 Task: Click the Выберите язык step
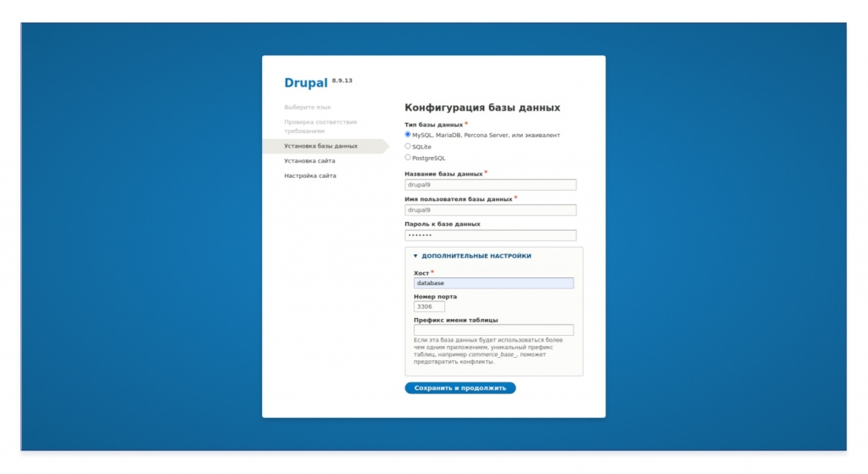coord(308,107)
